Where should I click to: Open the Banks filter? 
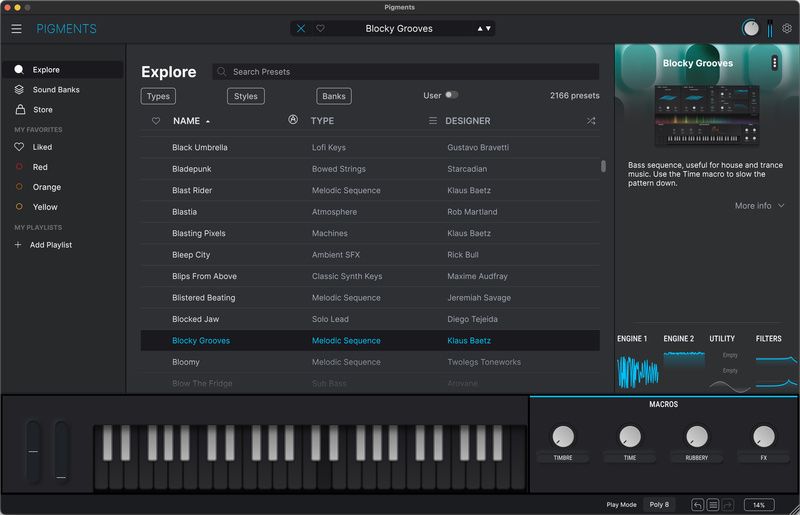(x=334, y=96)
